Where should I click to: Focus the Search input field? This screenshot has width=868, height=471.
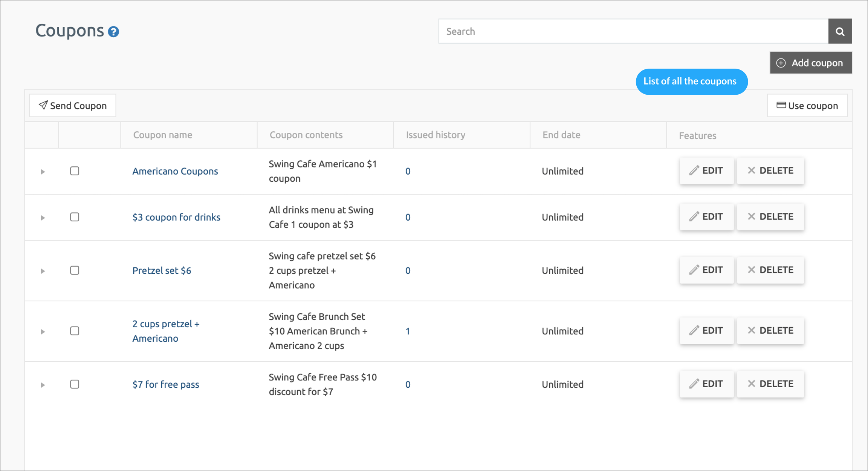pyautogui.click(x=633, y=31)
